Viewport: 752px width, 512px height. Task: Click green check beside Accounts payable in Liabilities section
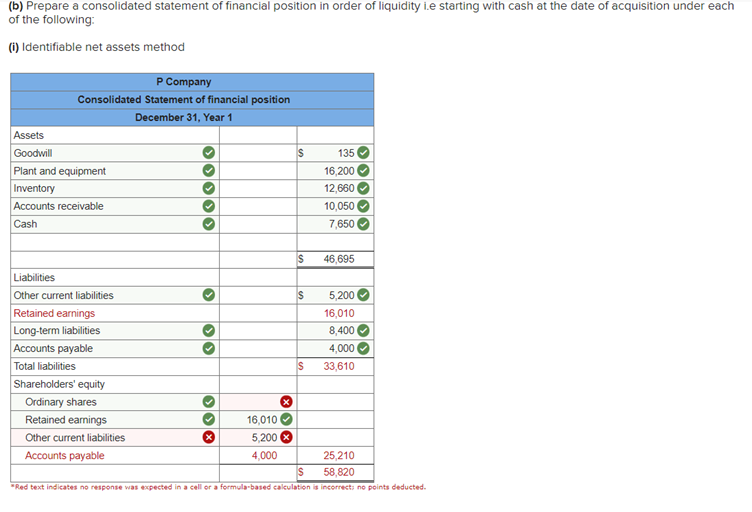coord(209,348)
